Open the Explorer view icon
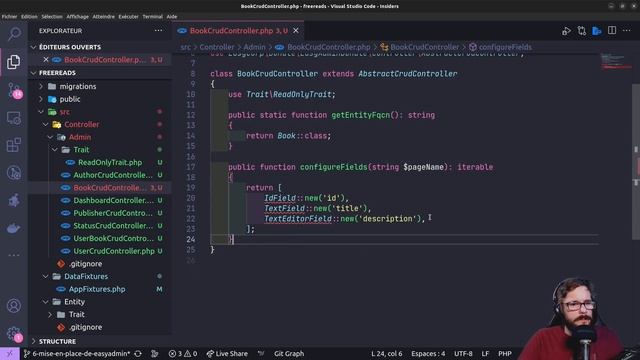Image resolution: width=640 pixels, height=360 pixels. (x=14, y=62)
